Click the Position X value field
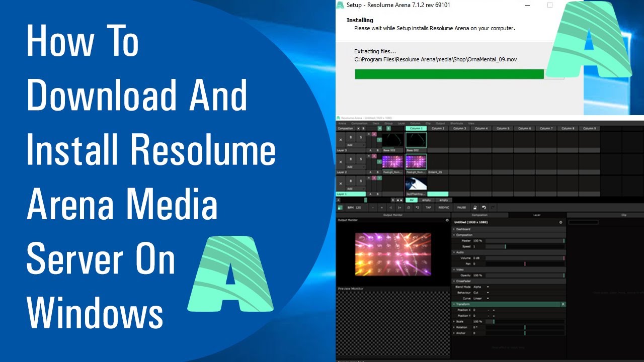 (x=478, y=310)
